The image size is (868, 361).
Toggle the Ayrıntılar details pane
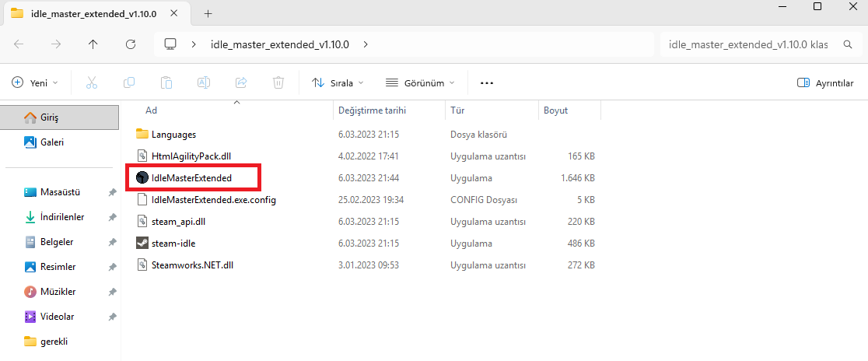[824, 83]
